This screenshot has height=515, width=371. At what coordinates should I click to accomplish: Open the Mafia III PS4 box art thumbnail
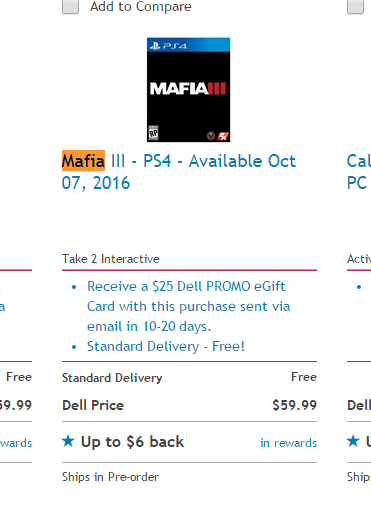(188, 90)
